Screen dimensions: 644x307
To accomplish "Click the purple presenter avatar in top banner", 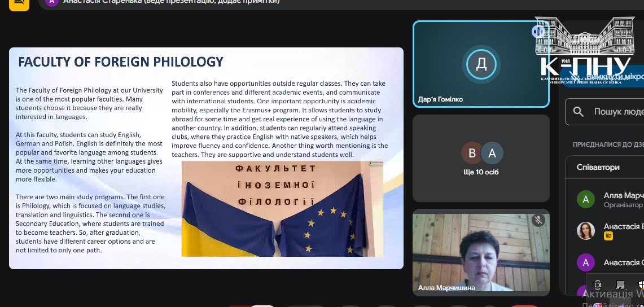I will [x=52, y=2].
